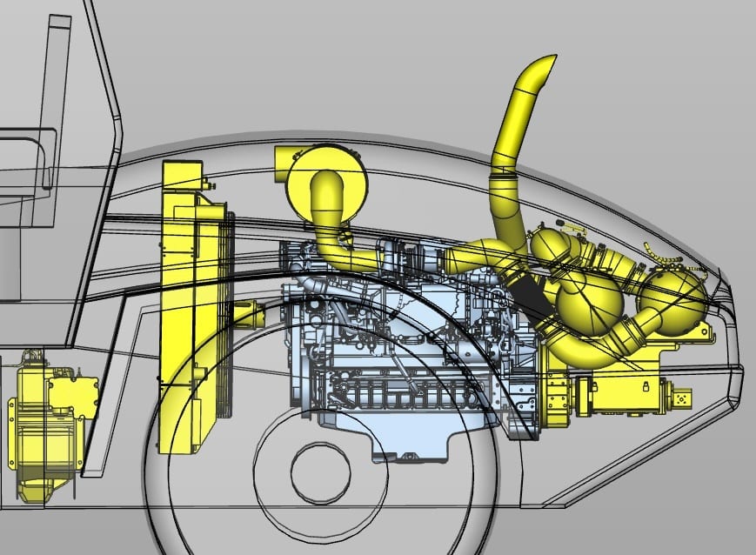
Task: Click the yellow spherical muffler body
Action: [589, 300]
